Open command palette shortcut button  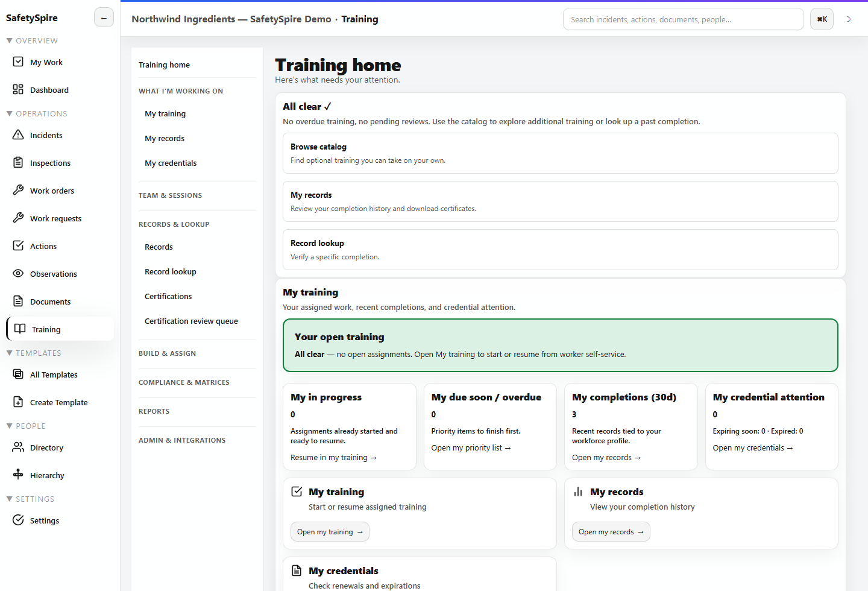(x=822, y=19)
